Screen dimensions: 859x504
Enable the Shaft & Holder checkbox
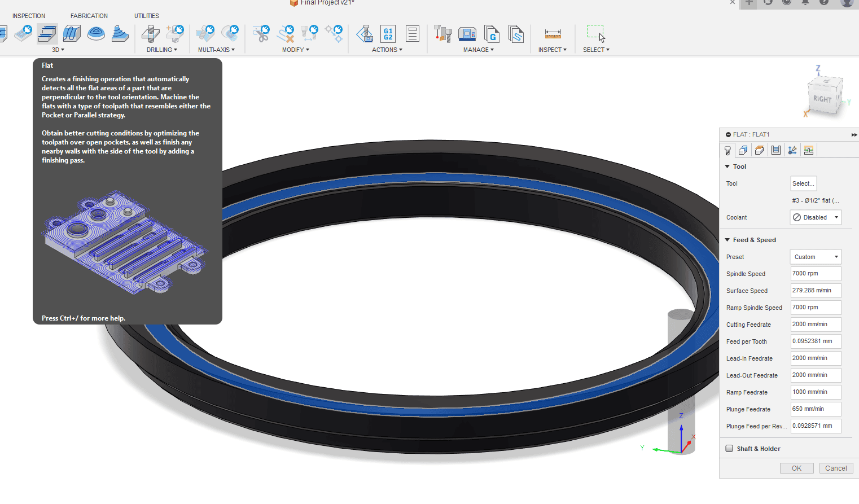pos(729,449)
